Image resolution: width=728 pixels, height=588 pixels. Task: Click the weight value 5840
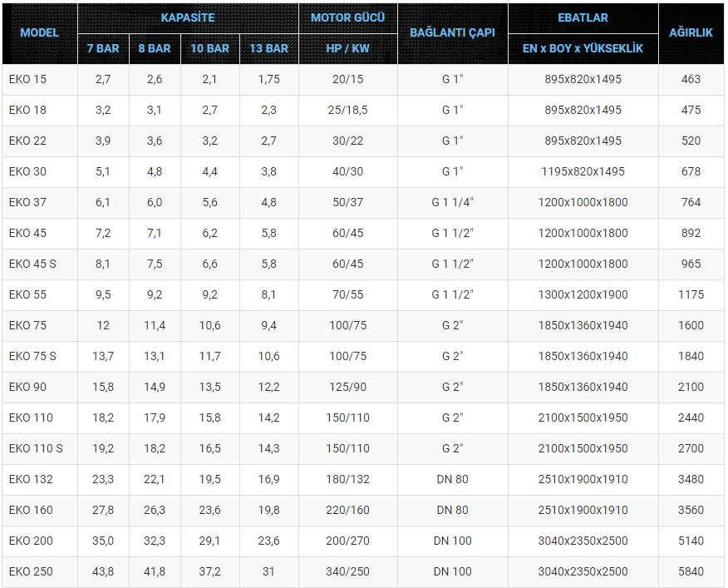coord(691,571)
